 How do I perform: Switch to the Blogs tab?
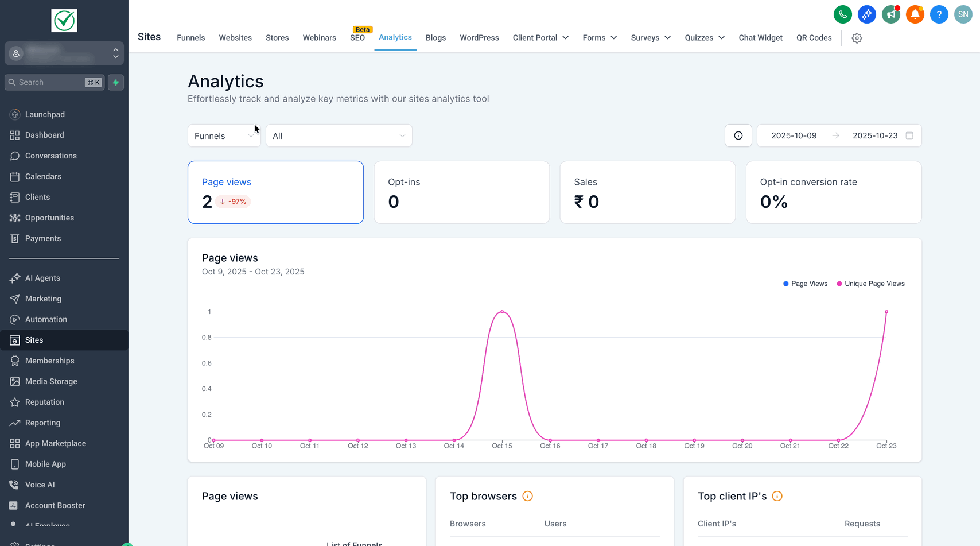point(435,38)
